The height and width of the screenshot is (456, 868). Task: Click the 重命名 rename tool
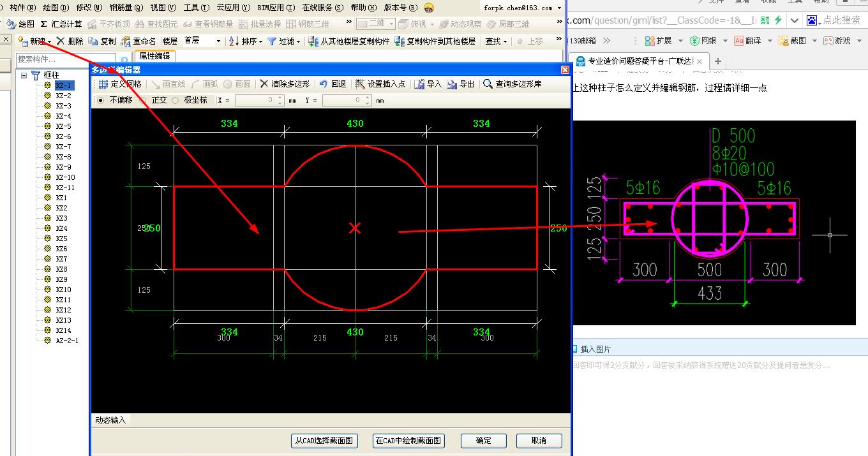point(138,41)
